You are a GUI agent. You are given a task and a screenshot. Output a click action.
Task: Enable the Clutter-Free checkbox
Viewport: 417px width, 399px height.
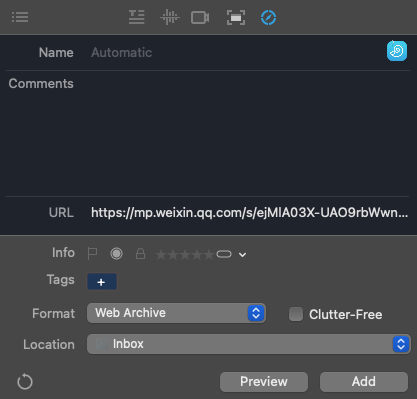296,314
